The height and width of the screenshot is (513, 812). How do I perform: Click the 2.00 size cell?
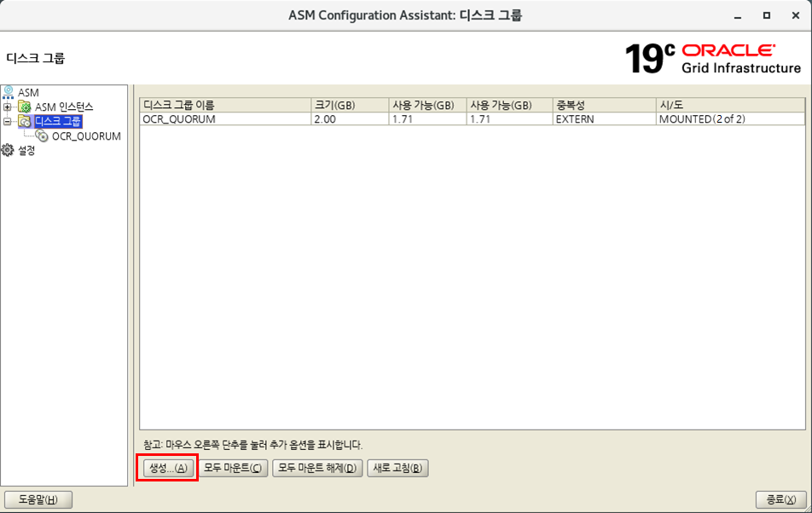[x=350, y=119]
